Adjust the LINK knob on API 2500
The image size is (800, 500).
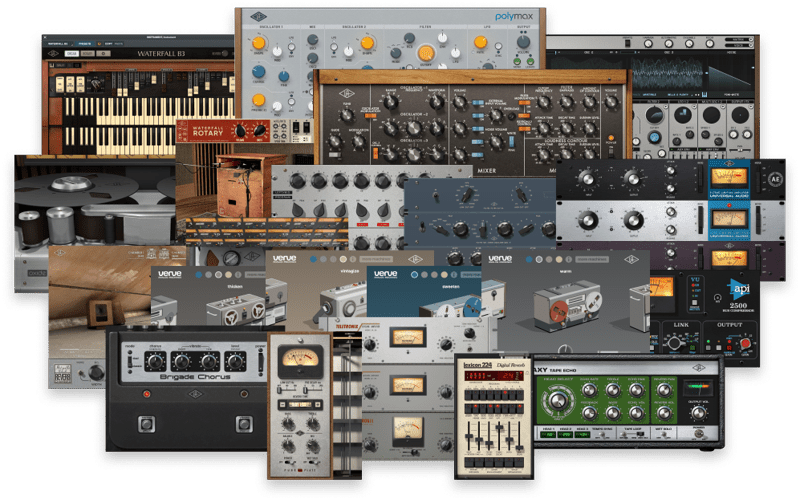coord(674,343)
